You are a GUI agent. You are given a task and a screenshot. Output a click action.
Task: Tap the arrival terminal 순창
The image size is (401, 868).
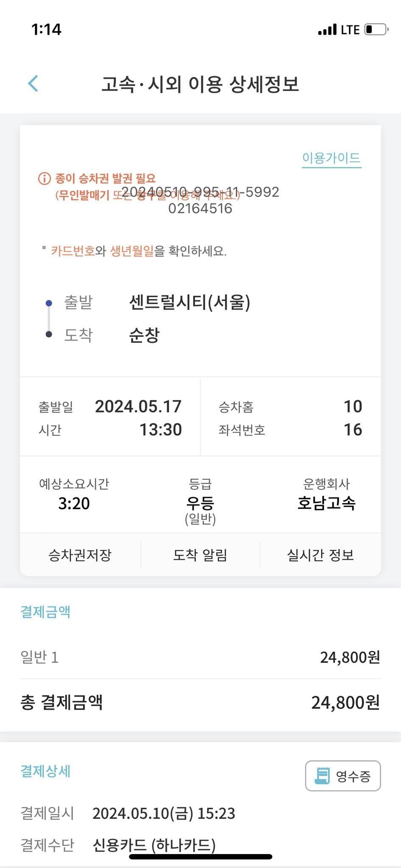tap(144, 335)
